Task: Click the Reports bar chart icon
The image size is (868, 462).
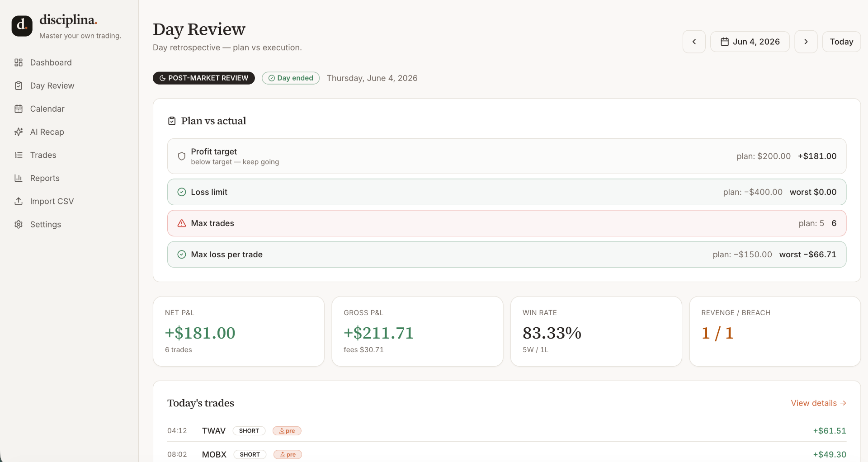Action: tap(19, 178)
